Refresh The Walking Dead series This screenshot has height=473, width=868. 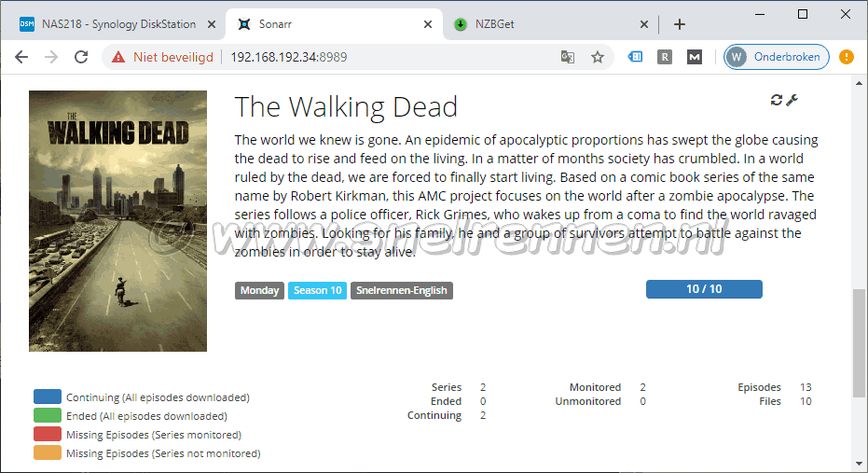(776, 100)
